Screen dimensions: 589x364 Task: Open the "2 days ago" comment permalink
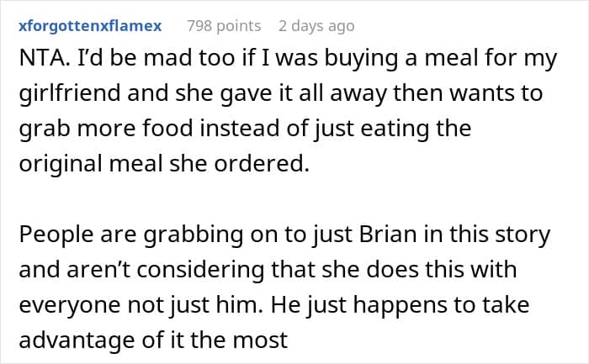(316, 26)
